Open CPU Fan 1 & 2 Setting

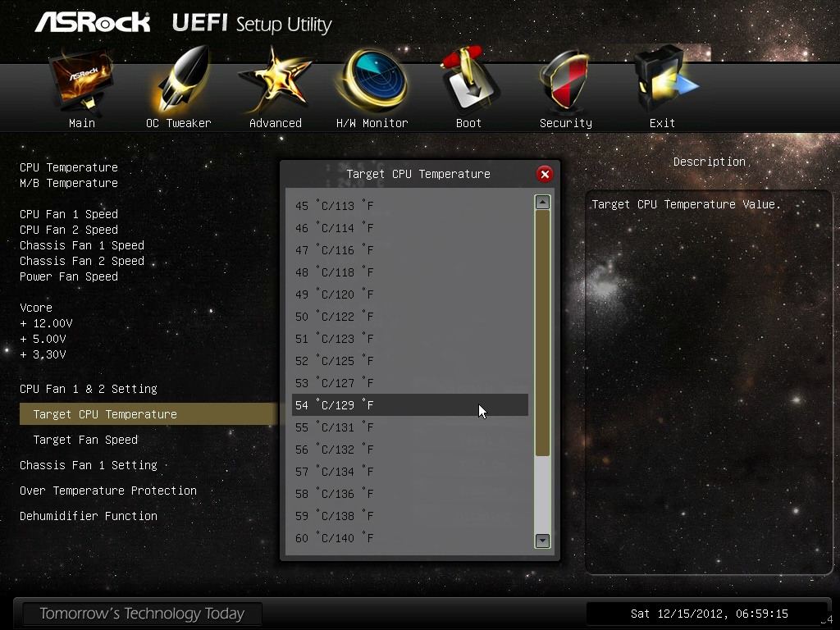click(x=89, y=389)
